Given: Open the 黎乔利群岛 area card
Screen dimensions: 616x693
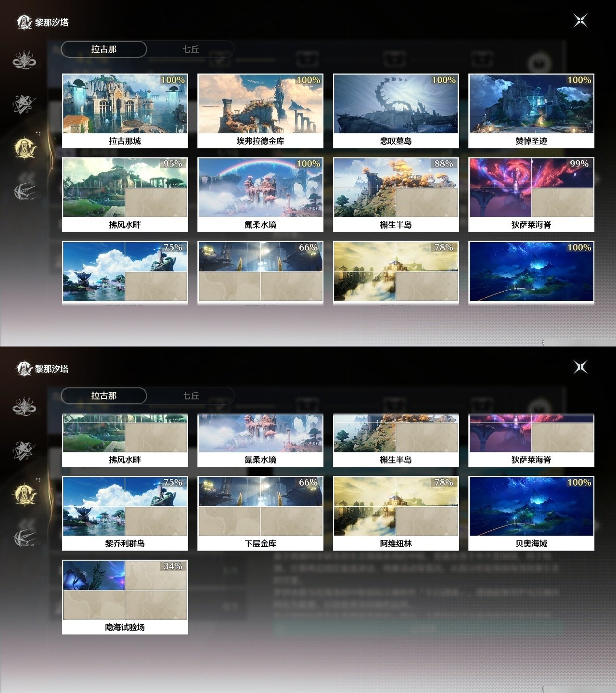Looking at the screenshot, I should [125, 513].
